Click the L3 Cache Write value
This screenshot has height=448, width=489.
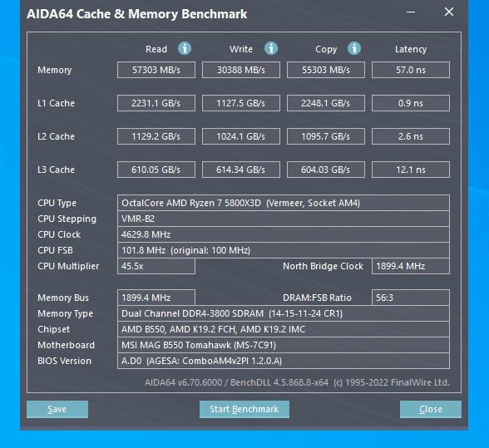pyautogui.click(x=241, y=170)
